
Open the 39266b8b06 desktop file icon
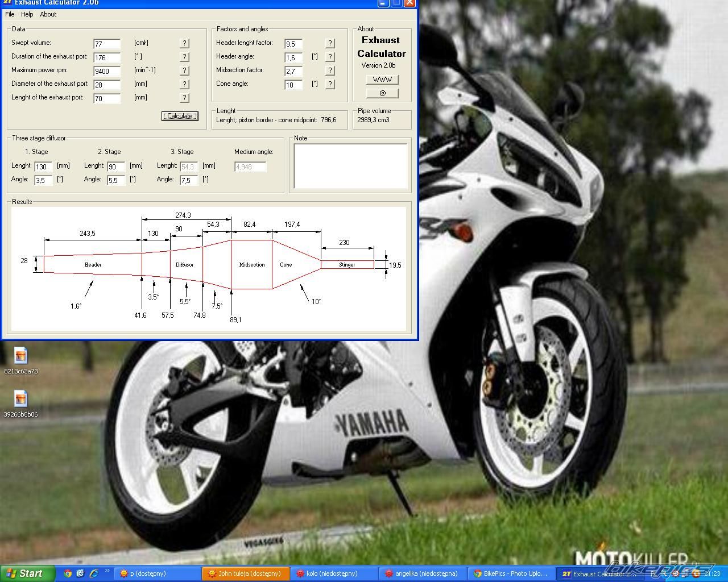point(21,400)
